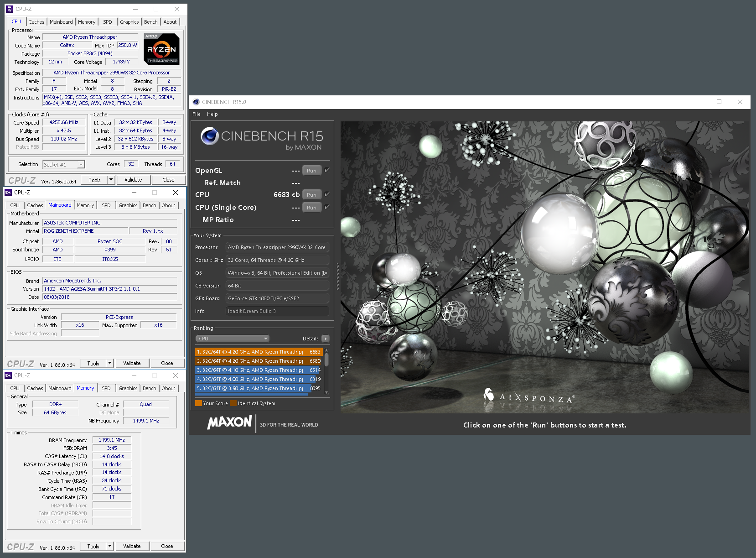The width and height of the screenshot is (756, 558).
Task: Click the Details arrow button in Ranking
Action: coord(326,339)
